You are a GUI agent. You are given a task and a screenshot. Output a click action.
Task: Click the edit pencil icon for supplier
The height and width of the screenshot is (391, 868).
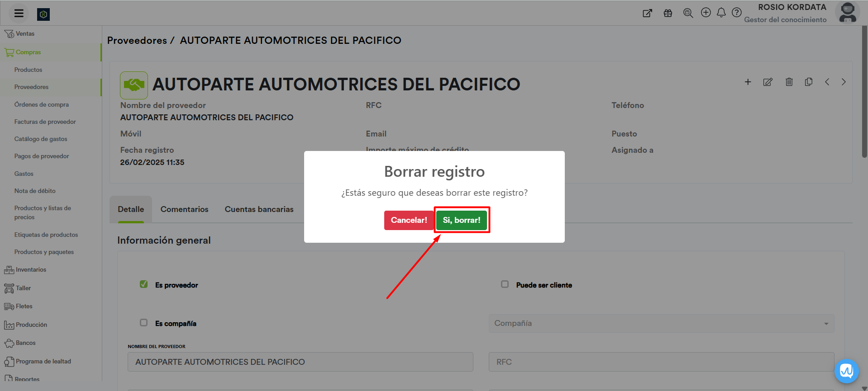coord(768,82)
